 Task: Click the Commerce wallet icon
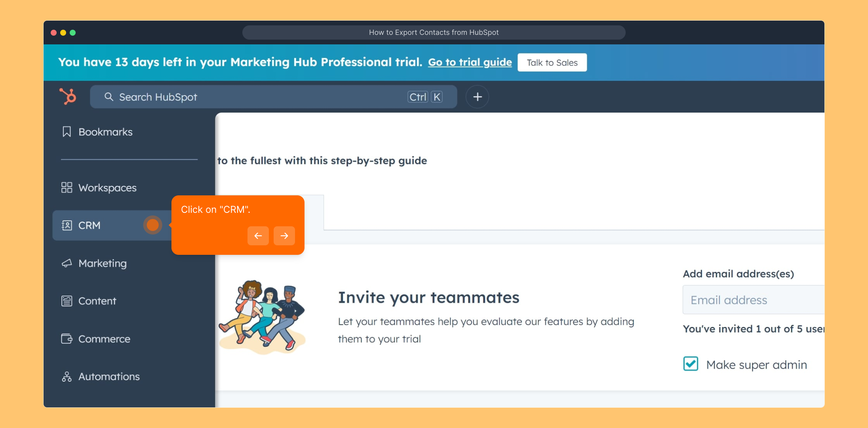coord(67,339)
